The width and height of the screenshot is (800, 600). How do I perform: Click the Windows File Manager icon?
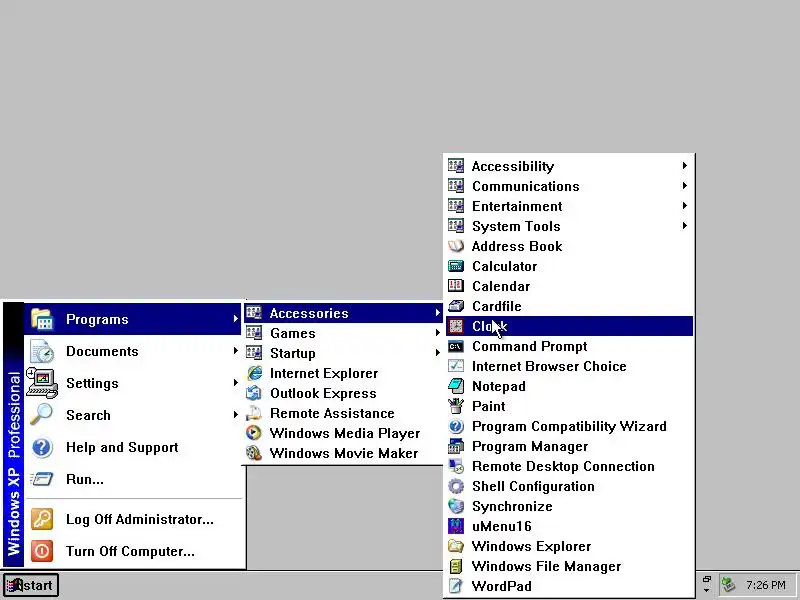(x=456, y=566)
